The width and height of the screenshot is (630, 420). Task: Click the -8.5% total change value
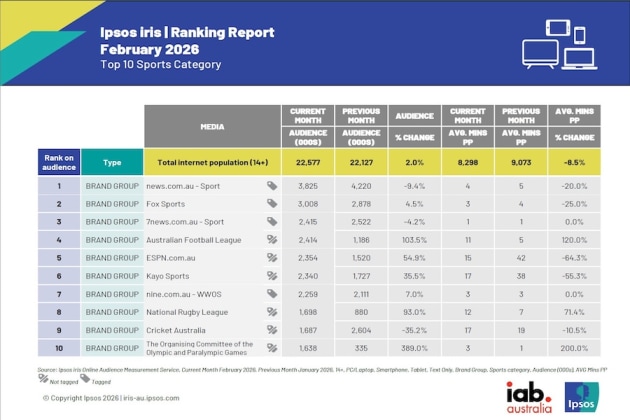(x=574, y=162)
